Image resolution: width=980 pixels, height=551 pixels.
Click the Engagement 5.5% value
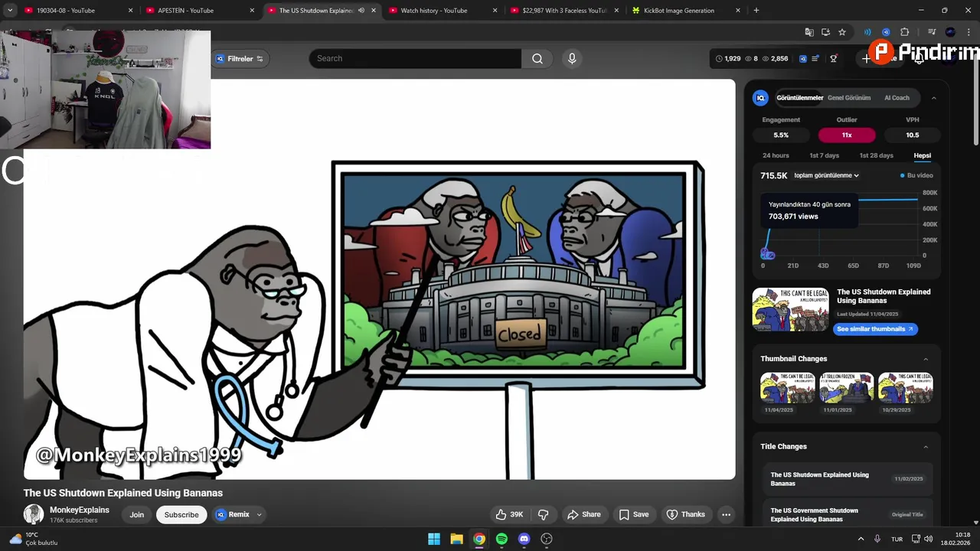[781, 135]
